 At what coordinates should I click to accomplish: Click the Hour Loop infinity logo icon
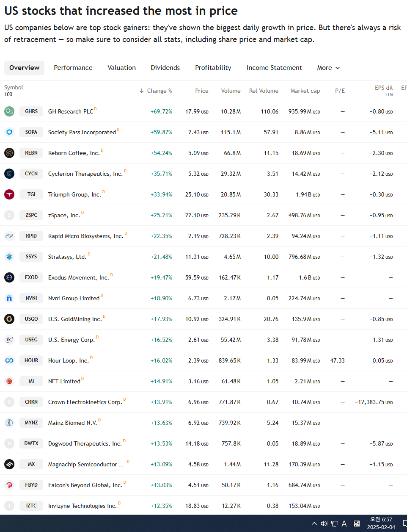[x=9, y=360]
